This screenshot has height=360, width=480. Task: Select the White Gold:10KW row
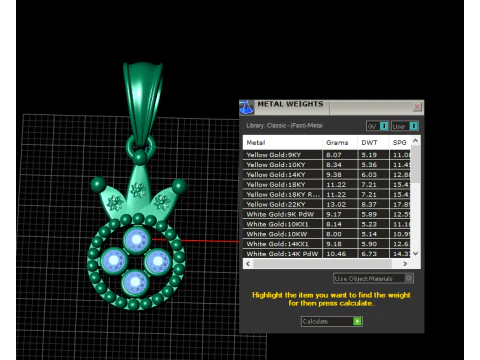(x=327, y=234)
